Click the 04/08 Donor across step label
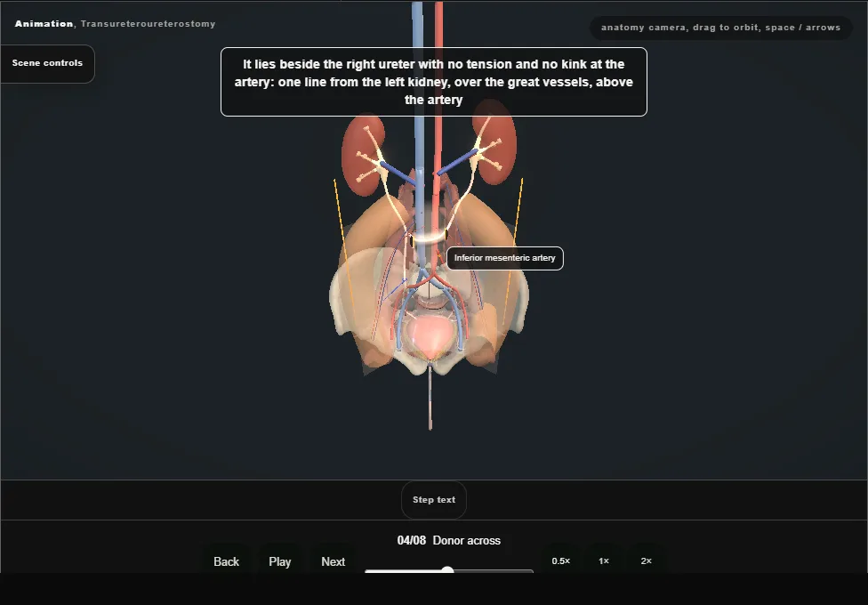This screenshot has height=605, width=868. [x=449, y=540]
